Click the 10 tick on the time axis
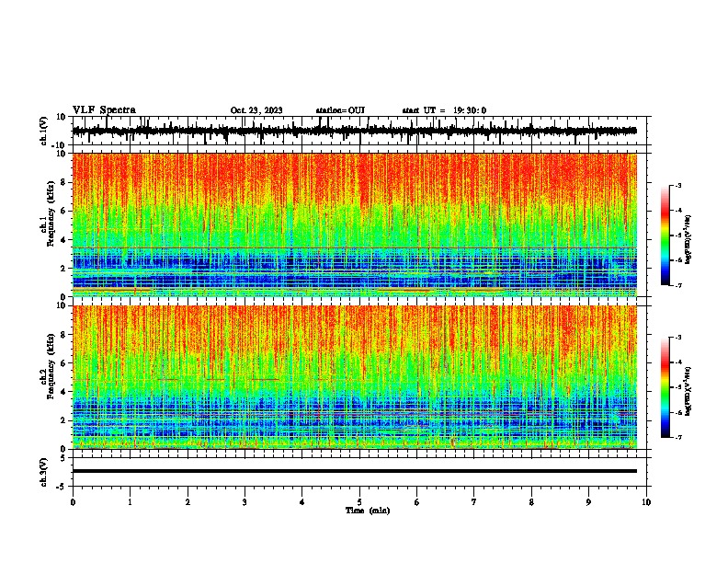 [x=646, y=502]
